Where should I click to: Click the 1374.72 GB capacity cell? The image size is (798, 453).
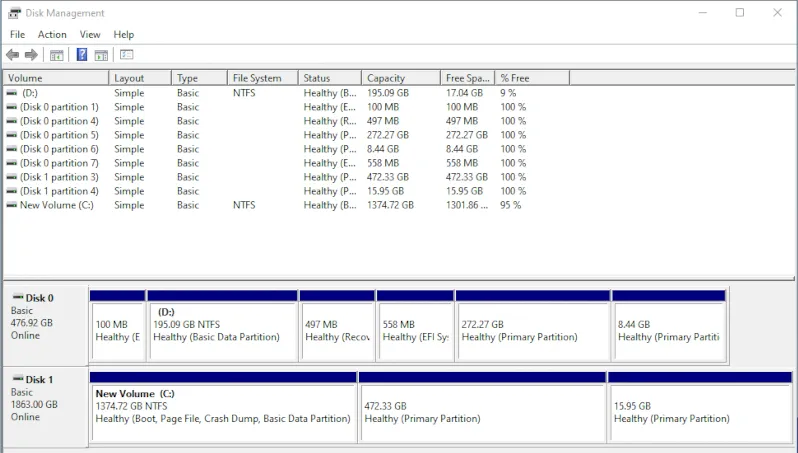coord(390,205)
